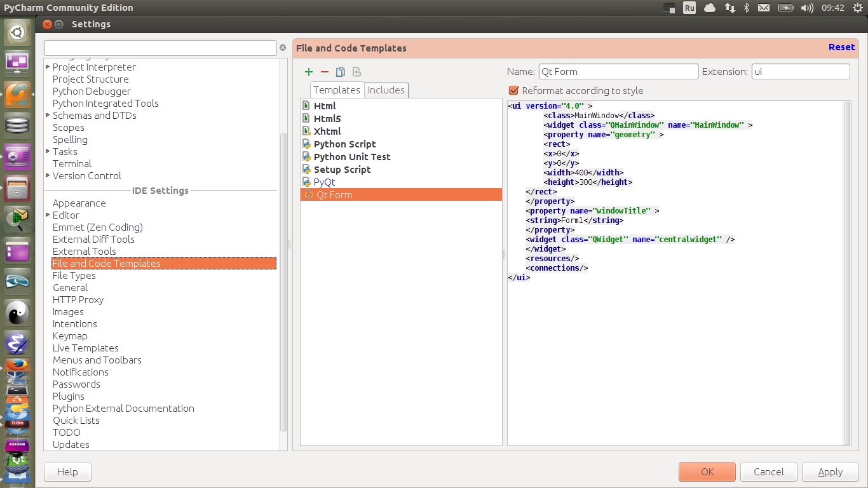
Task: Click the clear search field icon
Action: 283,48
